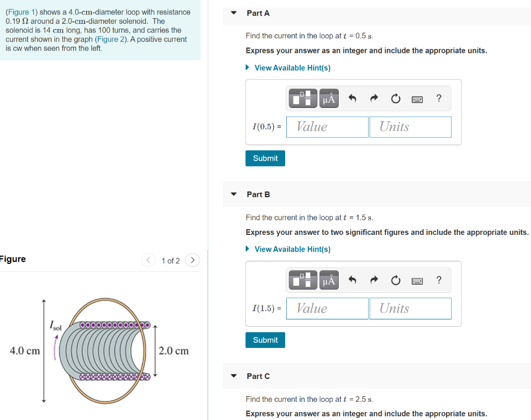Click the Units field in Part B
This screenshot has height=420, width=531.
click(x=410, y=308)
